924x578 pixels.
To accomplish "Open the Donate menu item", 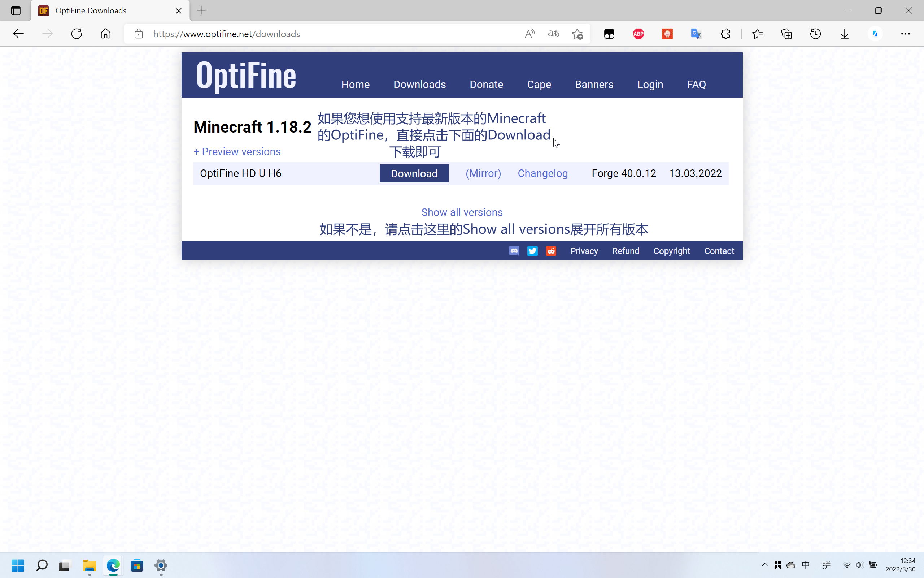I will 487,85.
